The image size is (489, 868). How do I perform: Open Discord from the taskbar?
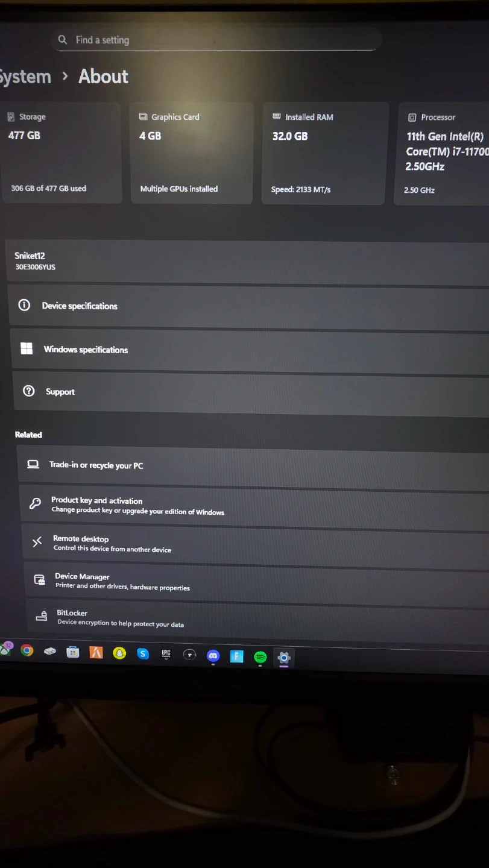(213, 655)
